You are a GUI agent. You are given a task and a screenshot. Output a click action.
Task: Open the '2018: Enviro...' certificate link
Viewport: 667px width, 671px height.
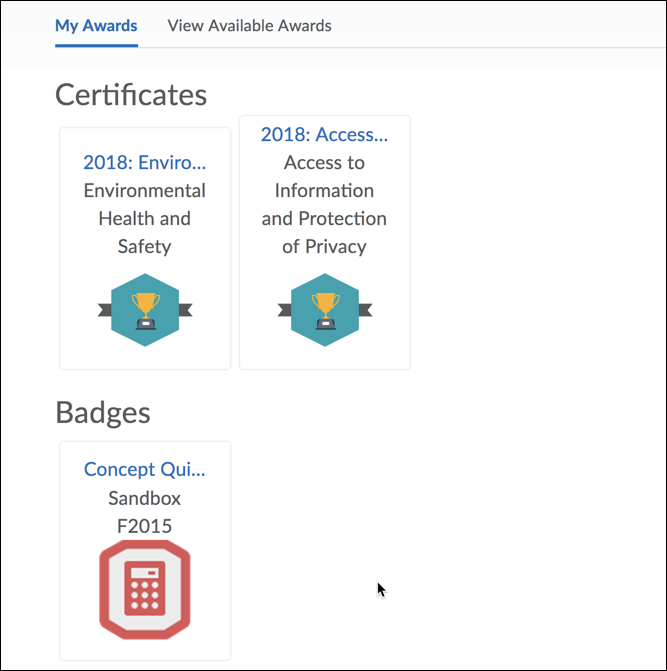click(x=145, y=162)
